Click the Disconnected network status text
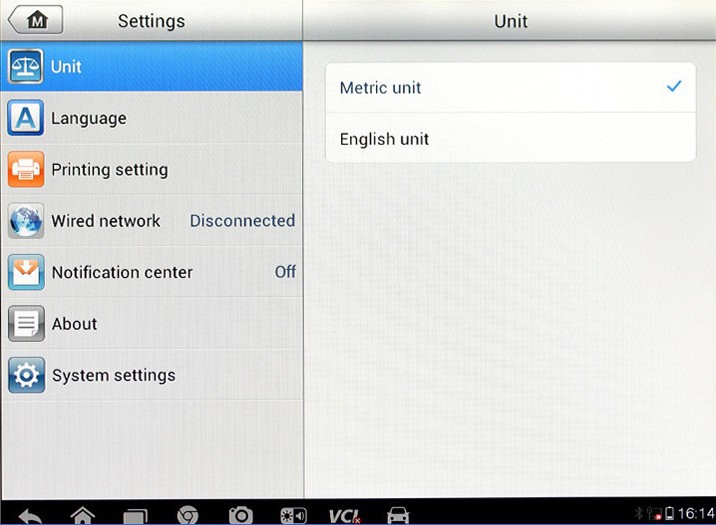Screen dimensions: 716x525 [242, 221]
